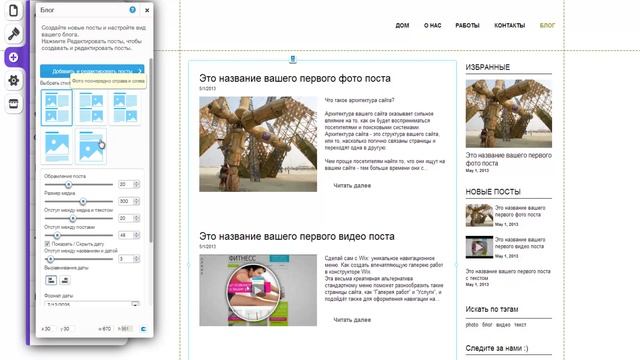Screen dimensions: 640x360
Task: Click featured post title under ИЗБРАННЫЕ image
Action: point(509,159)
